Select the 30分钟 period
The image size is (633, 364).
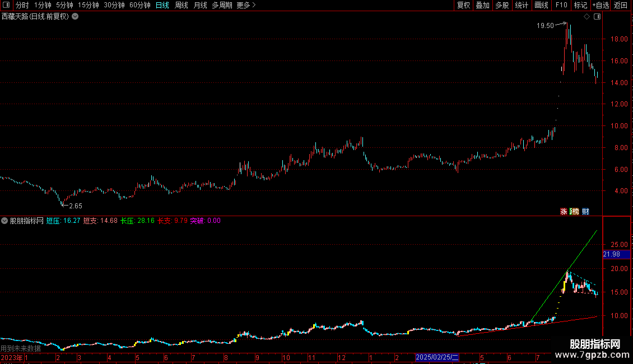point(114,5)
